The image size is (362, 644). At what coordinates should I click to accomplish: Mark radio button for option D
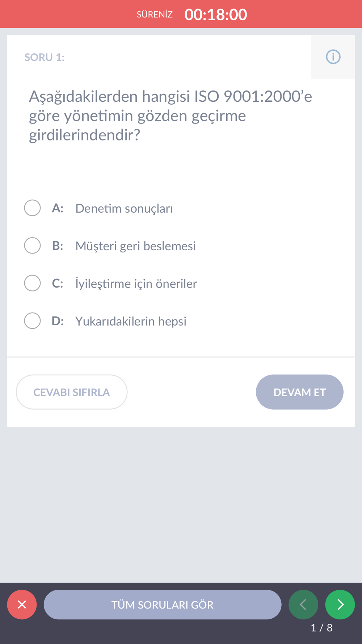click(32, 321)
